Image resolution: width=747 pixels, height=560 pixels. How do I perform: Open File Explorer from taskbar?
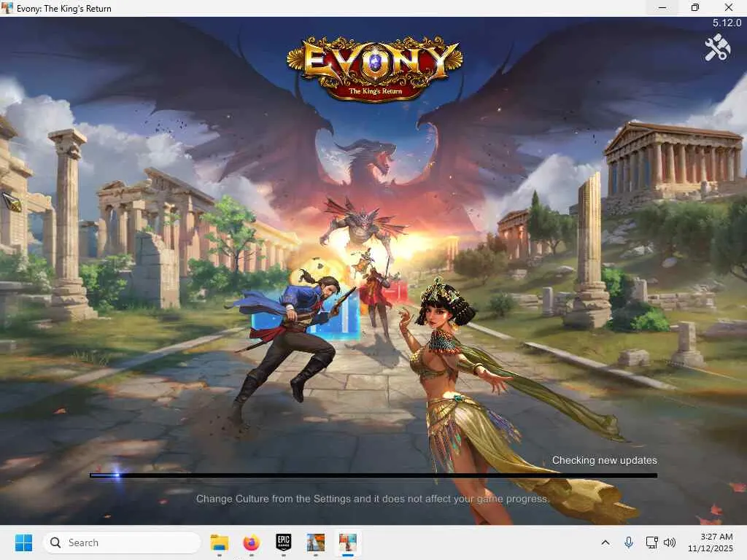pos(220,542)
